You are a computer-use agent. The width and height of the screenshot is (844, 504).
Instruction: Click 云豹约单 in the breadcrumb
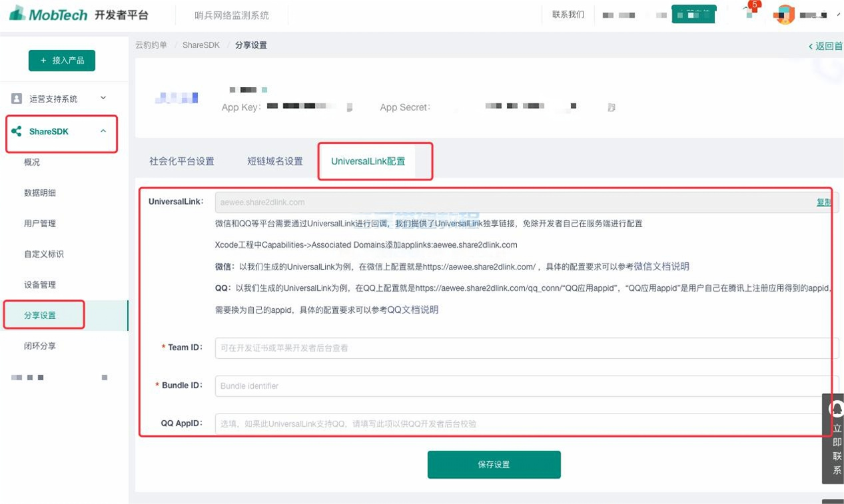pos(151,45)
